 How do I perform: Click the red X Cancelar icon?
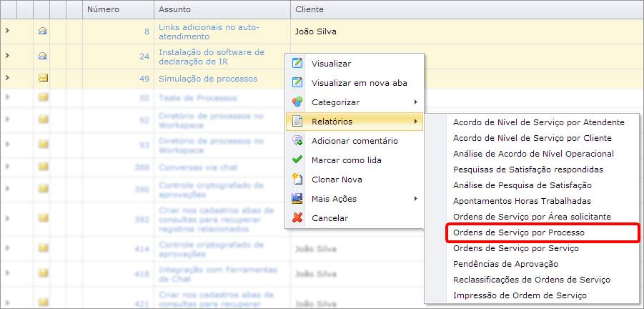297,217
